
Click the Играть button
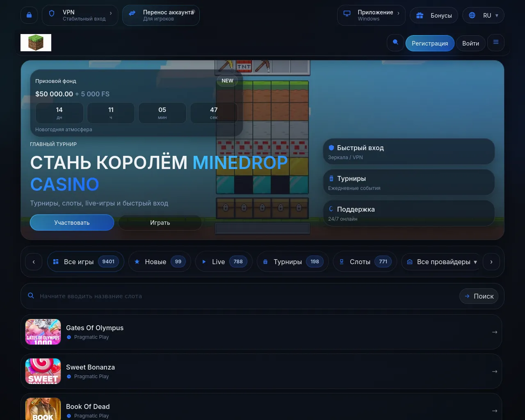click(160, 222)
